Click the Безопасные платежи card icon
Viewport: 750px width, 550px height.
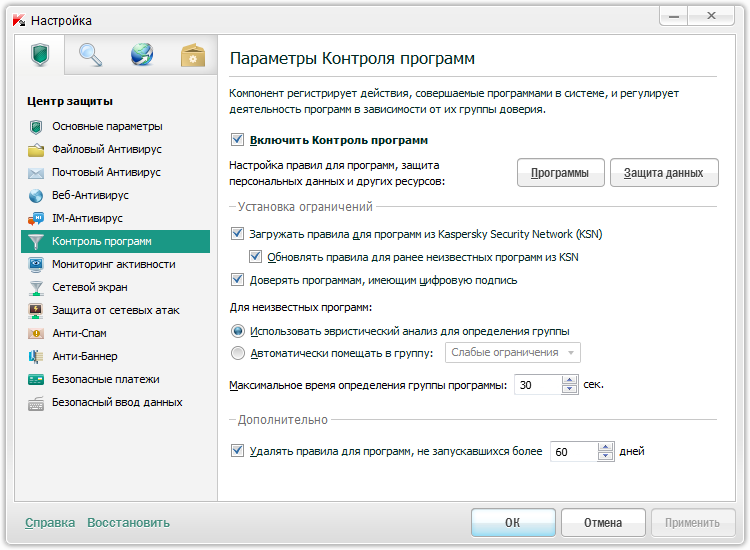pyautogui.click(x=36, y=380)
